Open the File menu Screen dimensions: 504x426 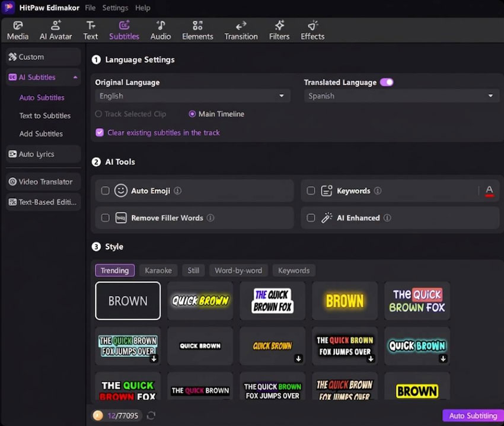tap(90, 8)
